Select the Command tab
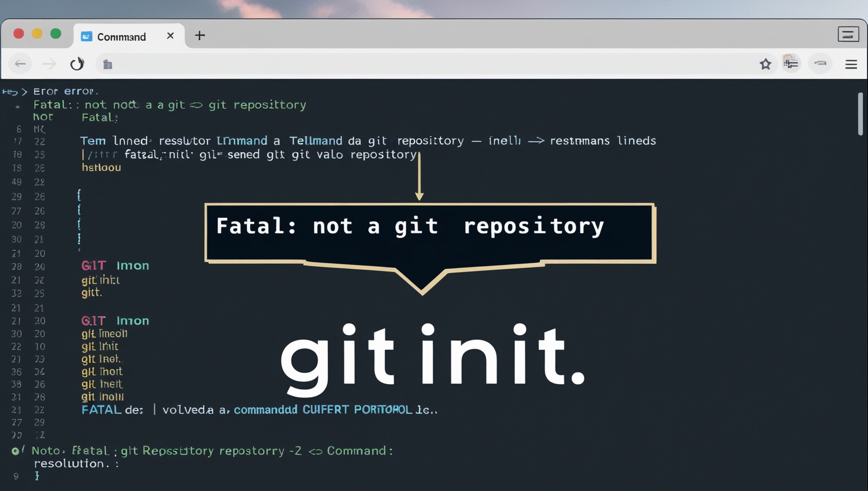 (129, 36)
